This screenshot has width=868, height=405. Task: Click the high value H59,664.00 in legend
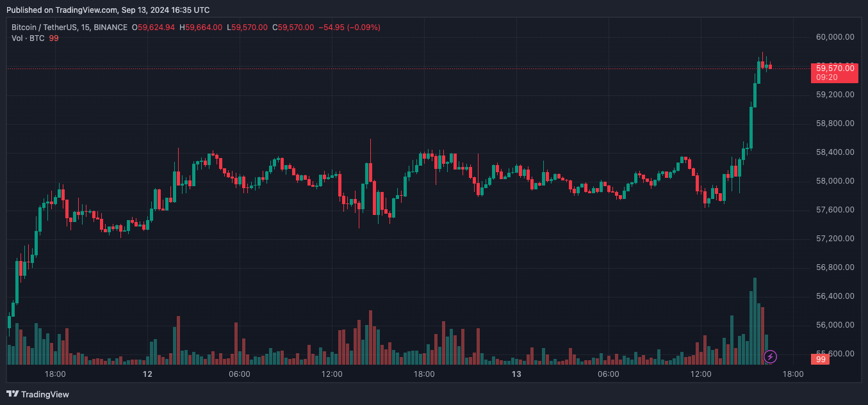coord(201,28)
